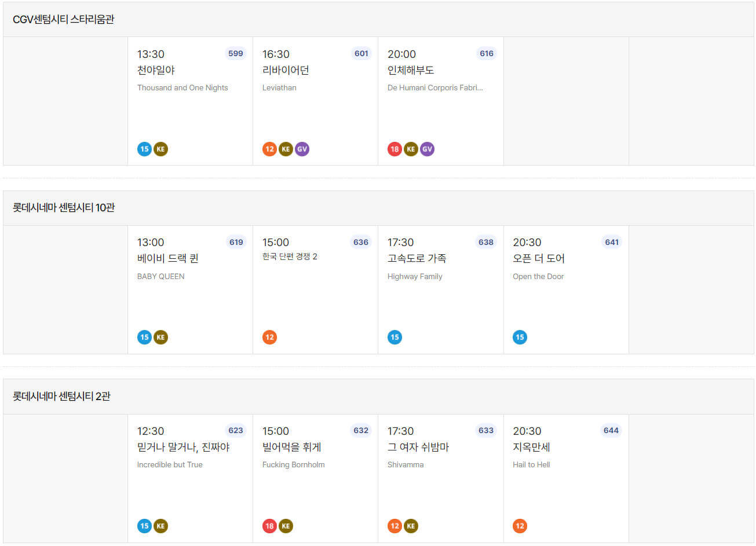Open the 빌어먹을 휘게 film title

pos(291,447)
